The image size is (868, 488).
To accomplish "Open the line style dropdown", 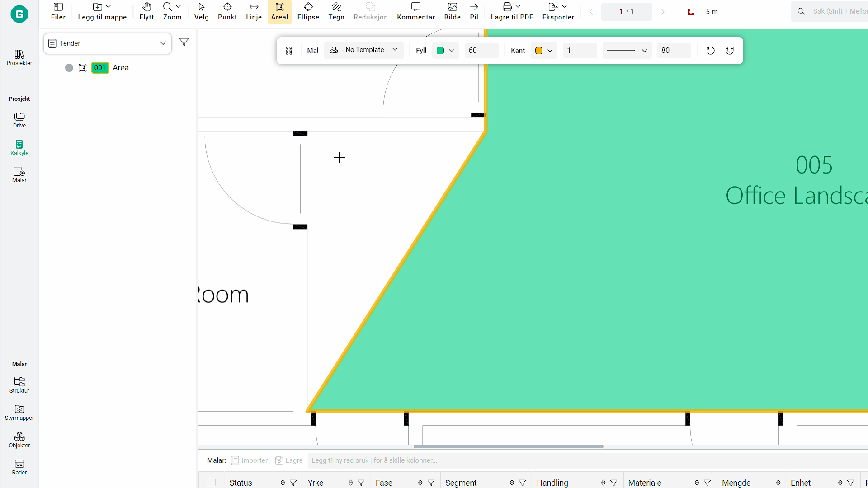I will [627, 51].
